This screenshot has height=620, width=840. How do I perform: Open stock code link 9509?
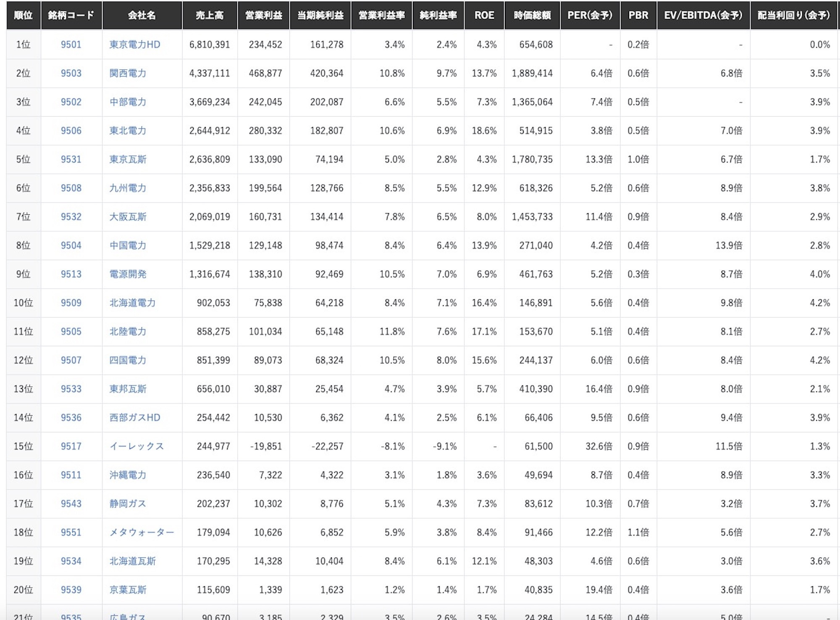(x=71, y=303)
